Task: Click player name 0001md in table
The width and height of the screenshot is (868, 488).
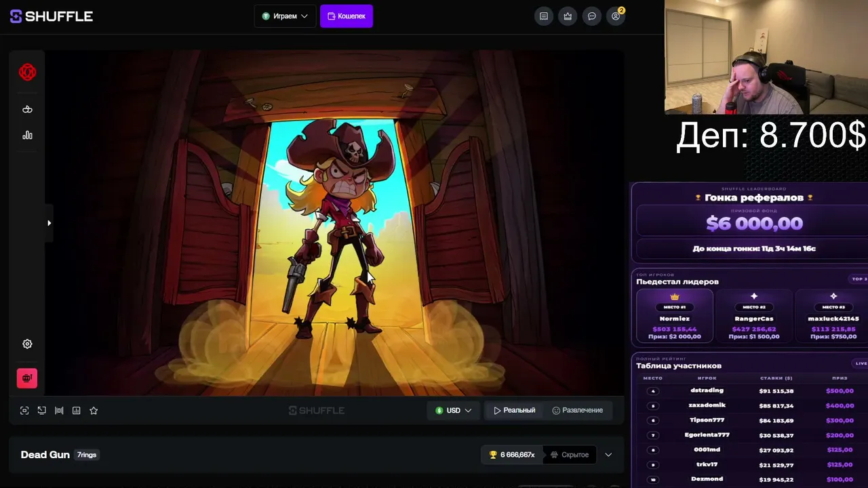Action: [x=707, y=450]
